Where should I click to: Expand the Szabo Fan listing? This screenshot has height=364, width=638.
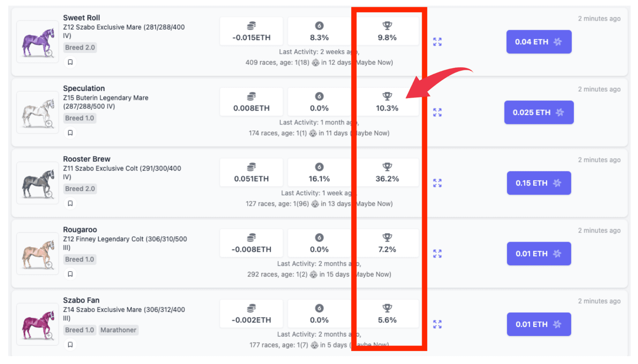coord(437,324)
